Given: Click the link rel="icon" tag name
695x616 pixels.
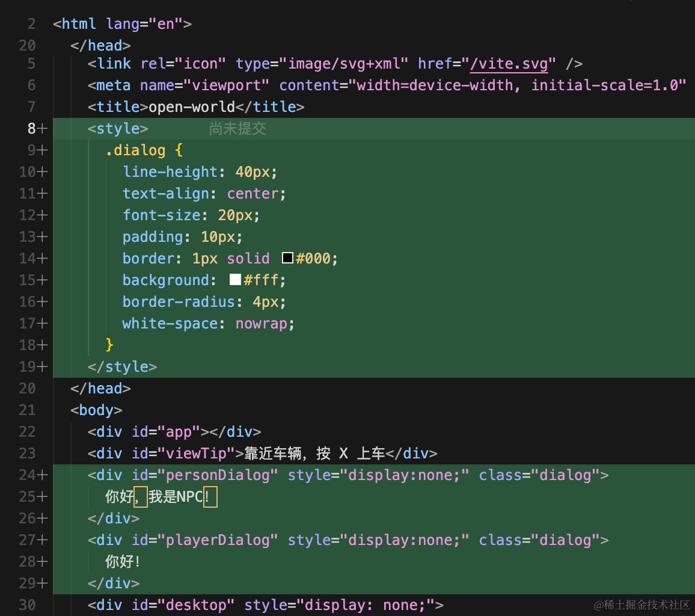Looking at the screenshot, I should point(114,64).
